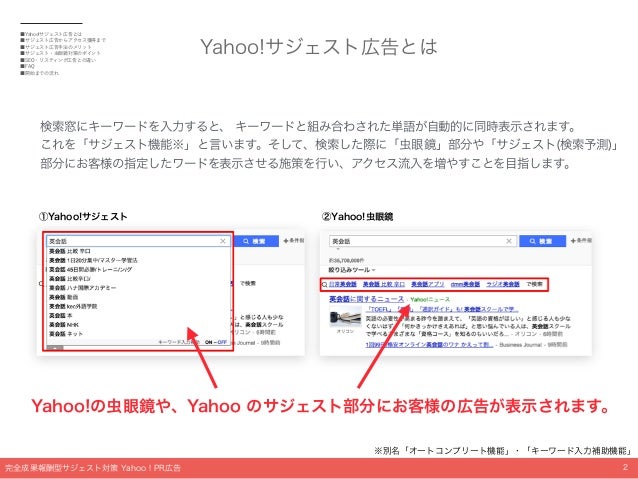Screen dimensions: 638x479
Task: Open related search 英会話アプリ
Action: coord(428,284)
